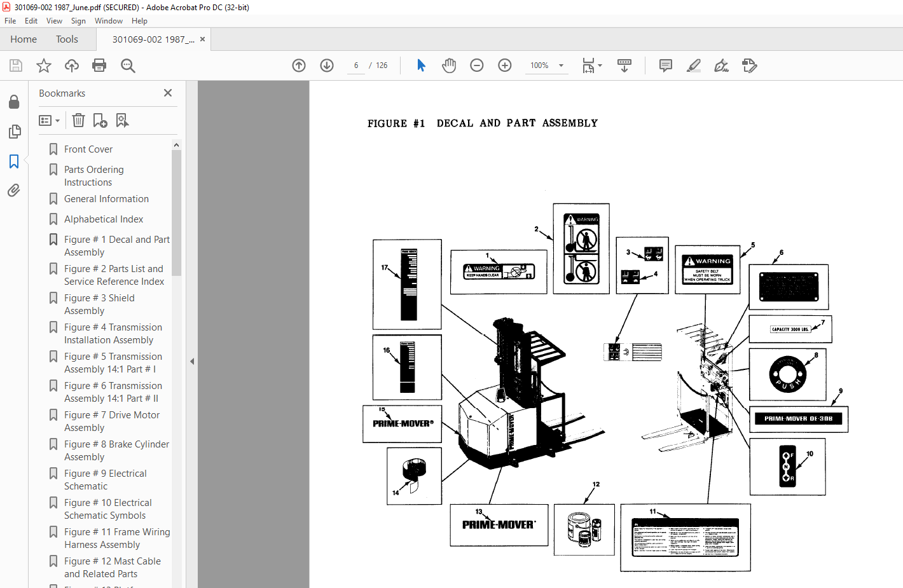Click the Save file icon
This screenshot has height=588, width=903.
coord(16,65)
